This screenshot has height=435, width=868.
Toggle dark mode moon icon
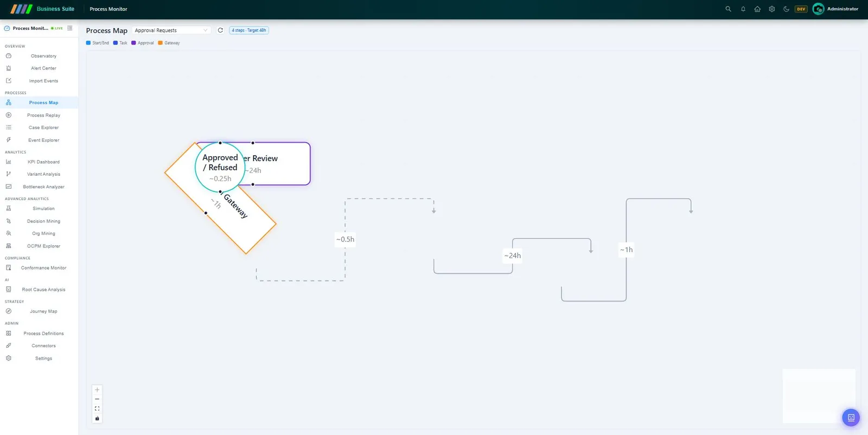tap(786, 9)
